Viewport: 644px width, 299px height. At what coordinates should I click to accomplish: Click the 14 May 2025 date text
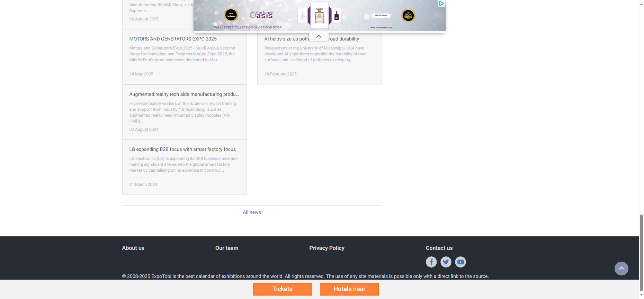[141, 74]
